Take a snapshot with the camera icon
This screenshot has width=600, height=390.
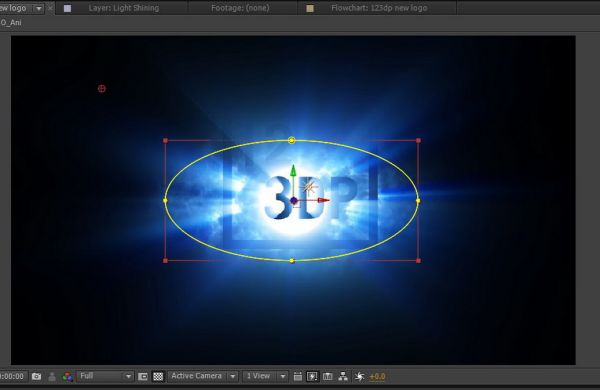coord(36,377)
